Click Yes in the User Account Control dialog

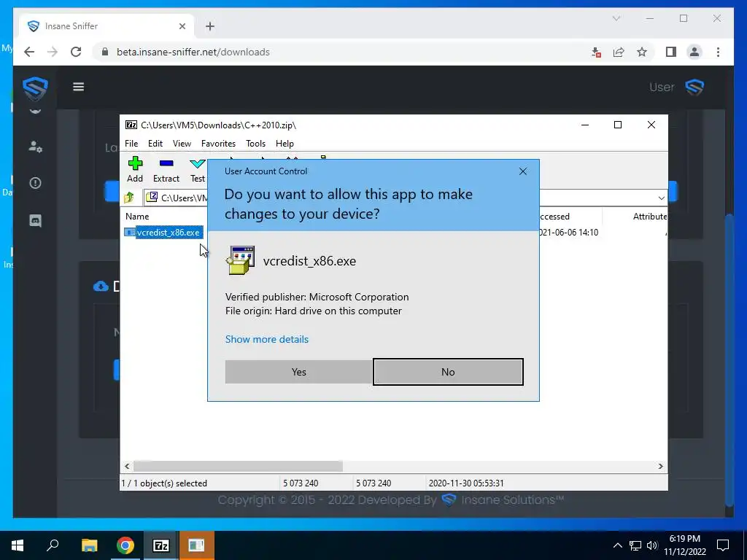point(298,372)
